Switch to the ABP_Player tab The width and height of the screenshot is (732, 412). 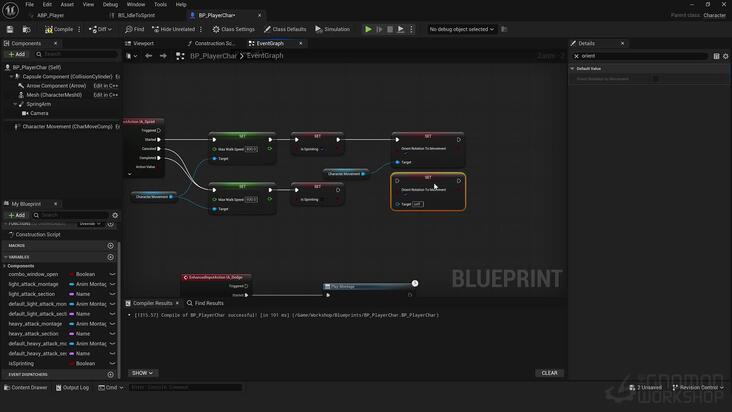[x=50, y=15]
